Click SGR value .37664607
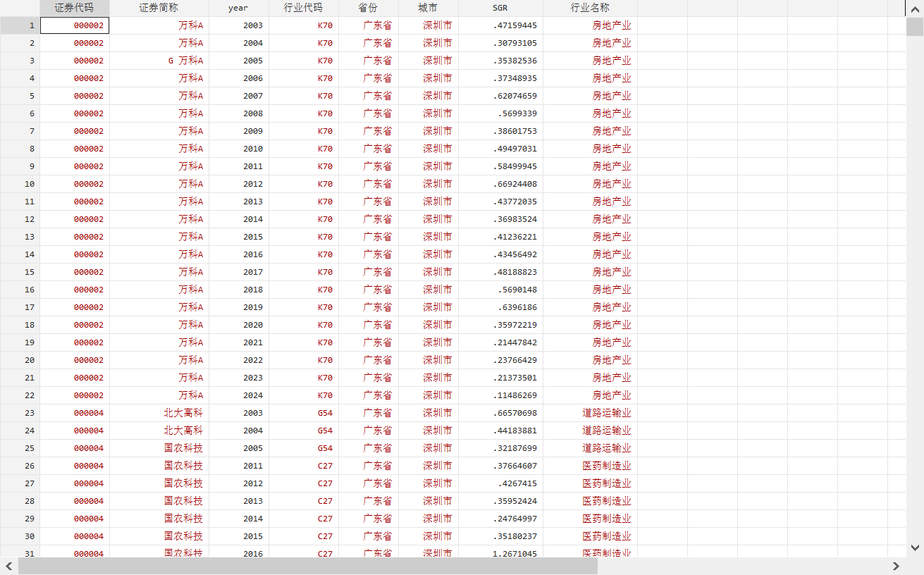924x575 pixels. [x=500, y=466]
